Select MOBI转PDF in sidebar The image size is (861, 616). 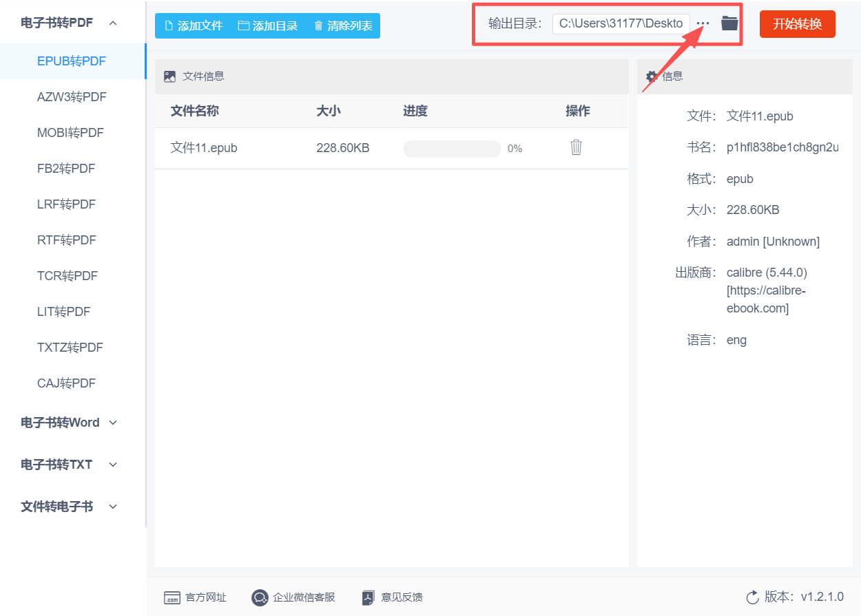point(70,133)
